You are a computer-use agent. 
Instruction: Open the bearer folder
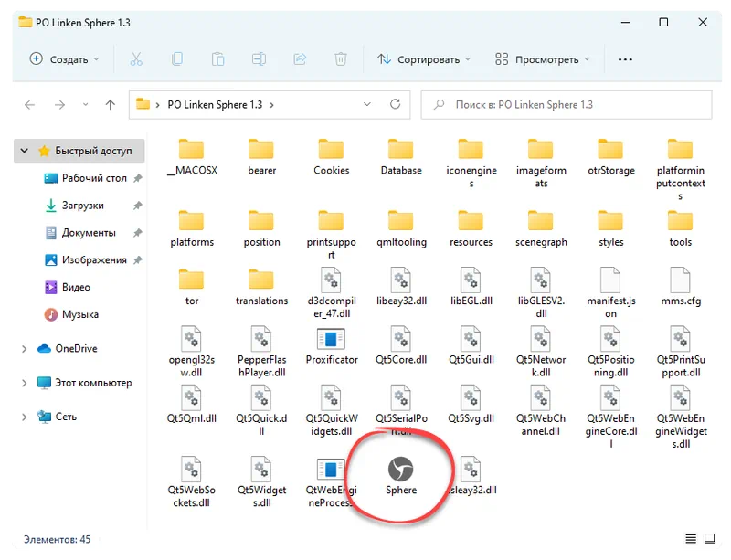[x=261, y=157]
